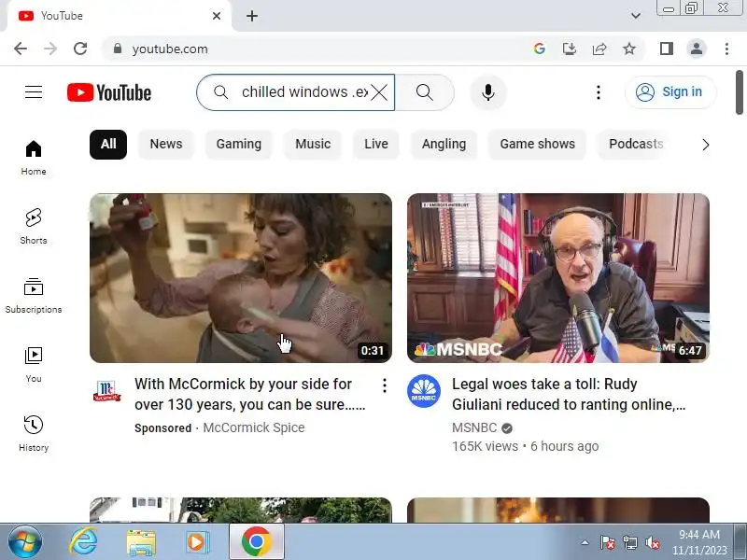Click the Google icon in address bar
Viewport: 747px width, 560px height.
tap(540, 49)
